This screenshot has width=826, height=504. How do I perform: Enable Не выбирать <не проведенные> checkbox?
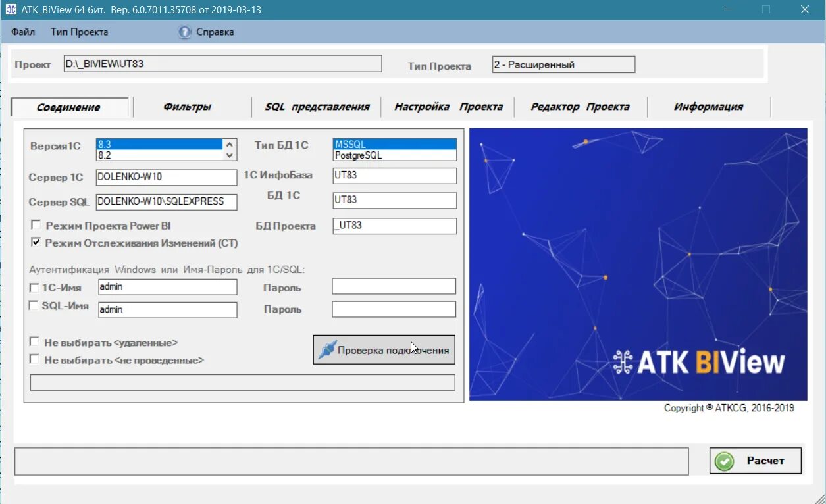point(34,360)
